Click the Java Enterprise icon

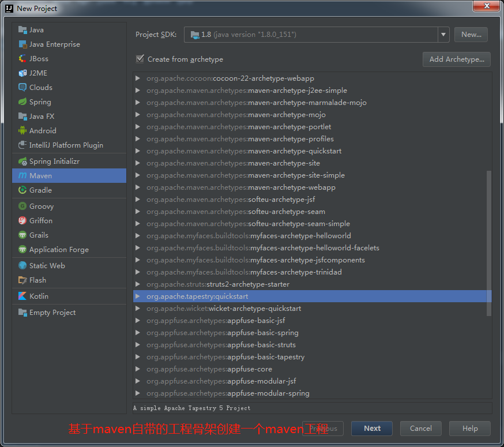22,44
